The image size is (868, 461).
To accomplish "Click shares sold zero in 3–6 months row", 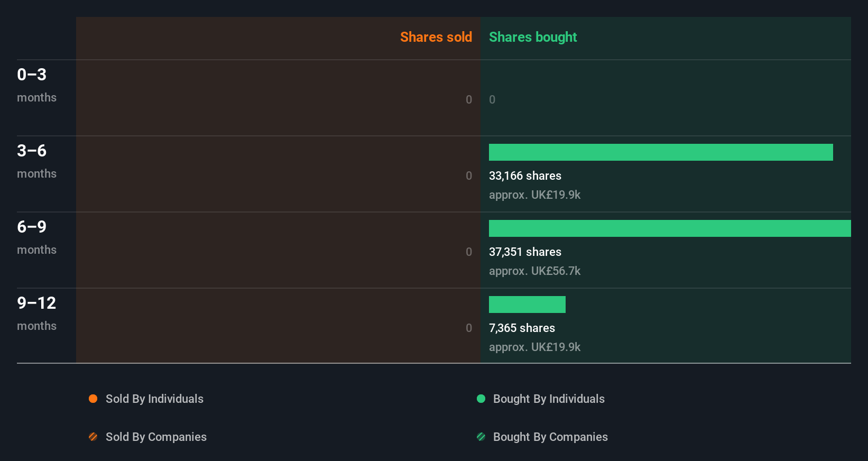I will pyautogui.click(x=469, y=176).
